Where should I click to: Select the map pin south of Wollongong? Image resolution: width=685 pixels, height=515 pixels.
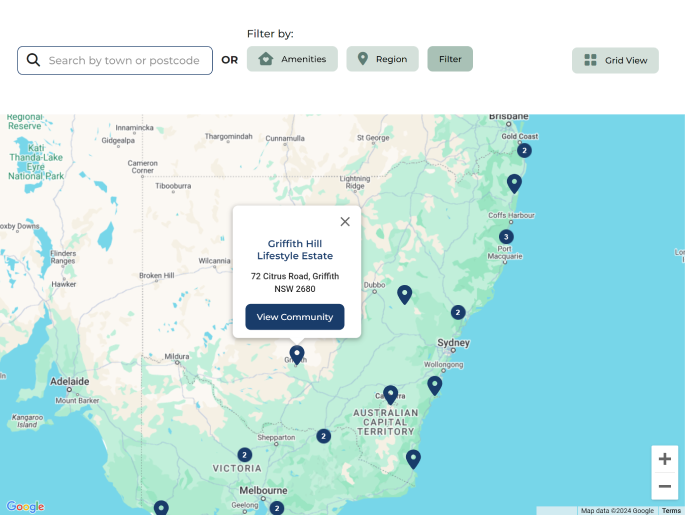click(x=434, y=386)
